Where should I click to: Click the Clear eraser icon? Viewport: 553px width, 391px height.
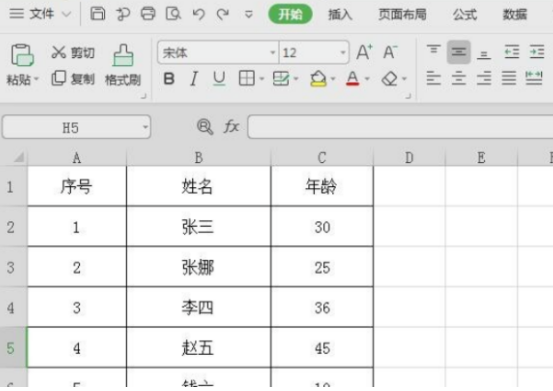click(390, 79)
